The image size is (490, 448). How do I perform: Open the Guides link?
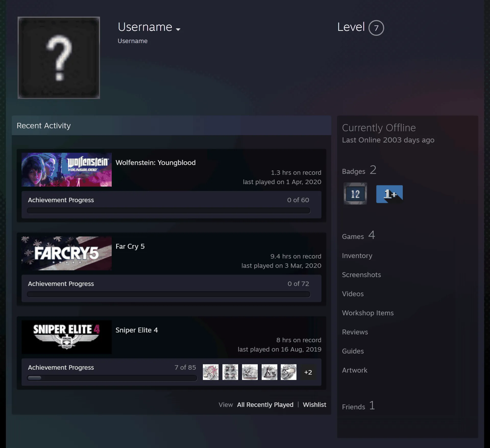pyautogui.click(x=353, y=351)
